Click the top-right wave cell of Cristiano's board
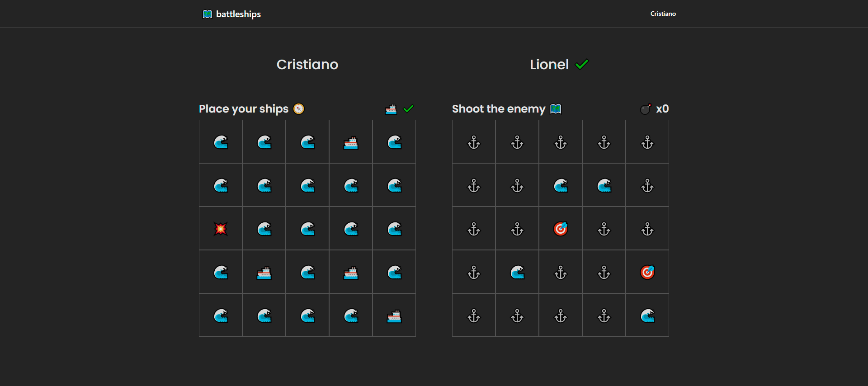The height and width of the screenshot is (386, 868). pos(394,142)
